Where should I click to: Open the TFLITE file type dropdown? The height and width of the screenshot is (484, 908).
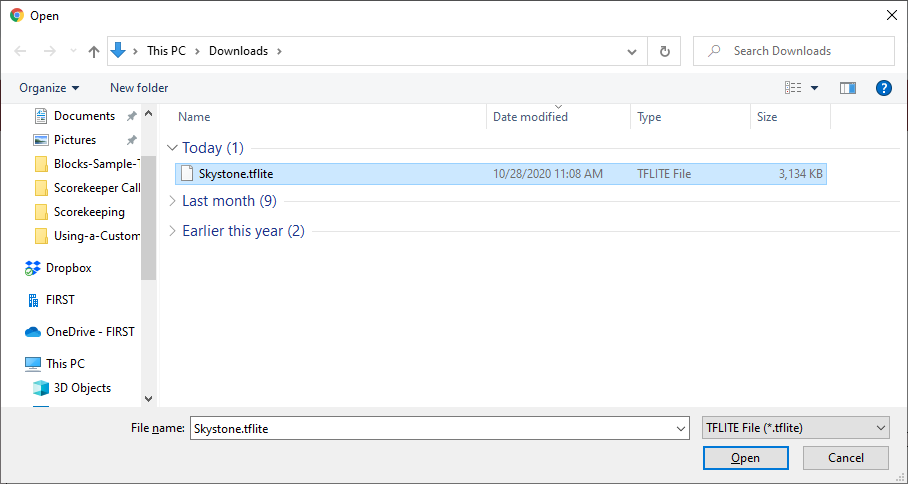point(795,428)
